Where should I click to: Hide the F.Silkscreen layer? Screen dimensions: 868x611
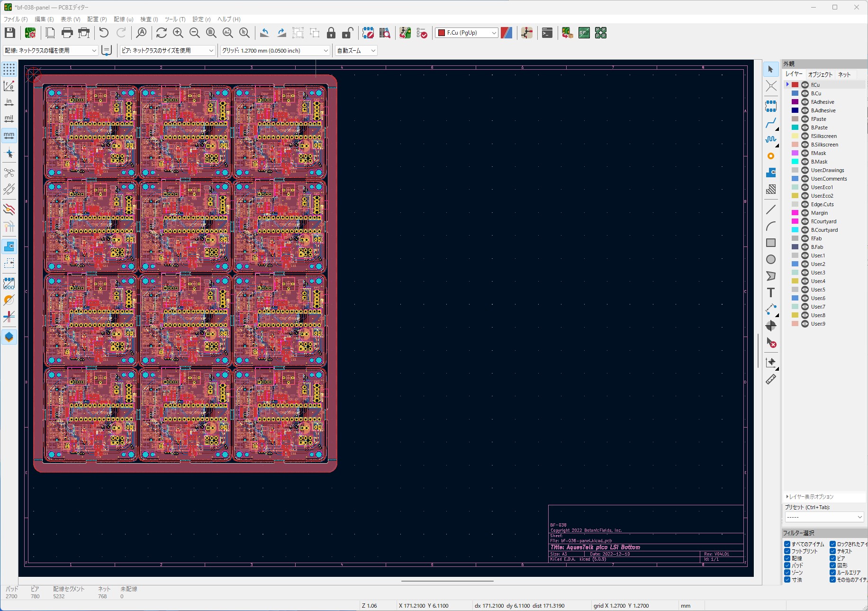(x=804, y=136)
